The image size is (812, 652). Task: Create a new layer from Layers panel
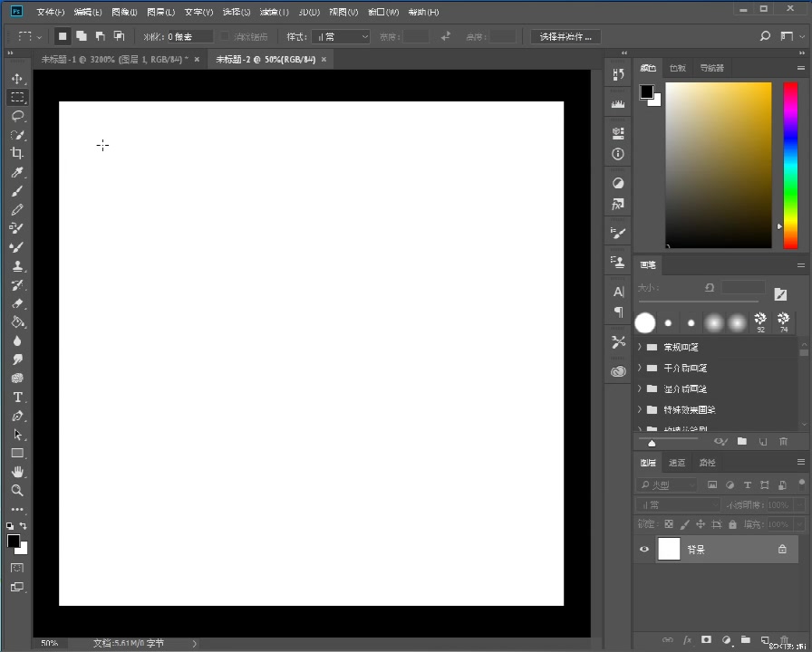[765, 640]
